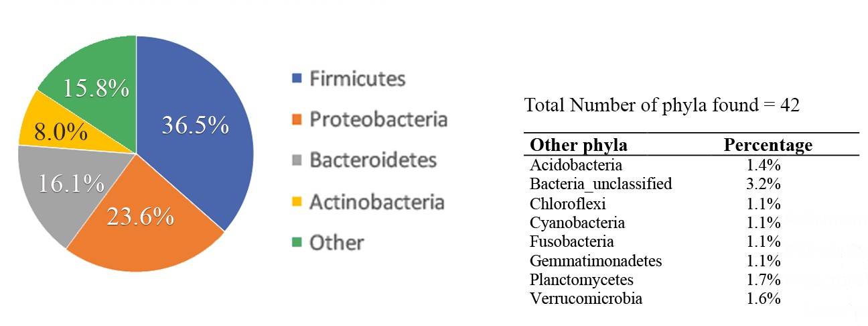Select the Fusobacteria row name
Screen dimensions: 868x326
[571, 241]
